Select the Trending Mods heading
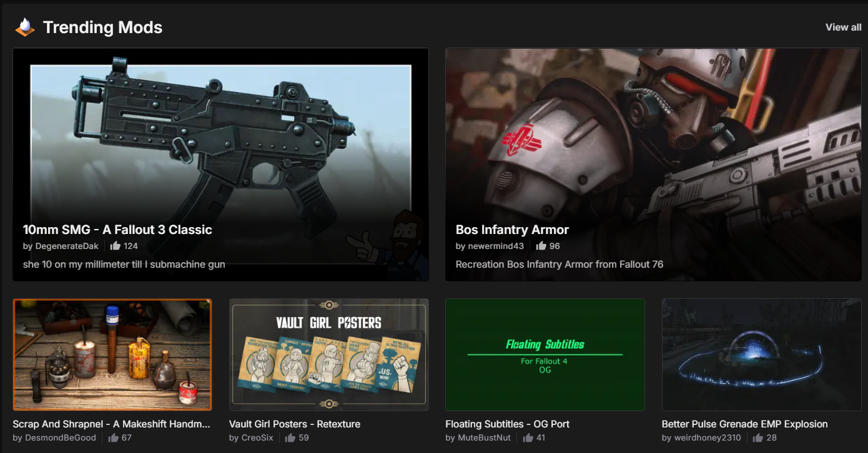The height and width of the screenshot is (453, 868). (102, 27)
